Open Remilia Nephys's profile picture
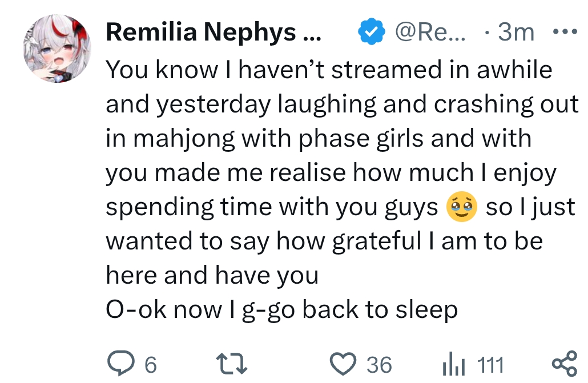588x383 pixels. [57, 47]
